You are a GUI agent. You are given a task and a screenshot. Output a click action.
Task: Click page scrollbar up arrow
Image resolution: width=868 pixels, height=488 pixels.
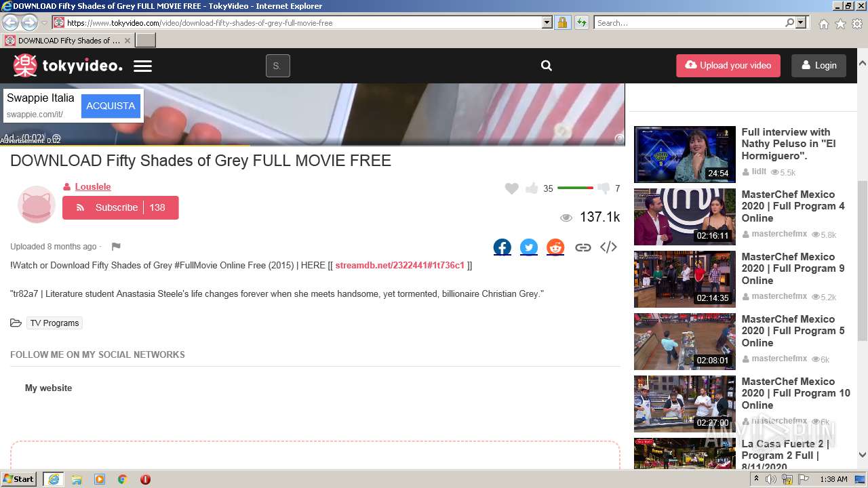[863, 63]
